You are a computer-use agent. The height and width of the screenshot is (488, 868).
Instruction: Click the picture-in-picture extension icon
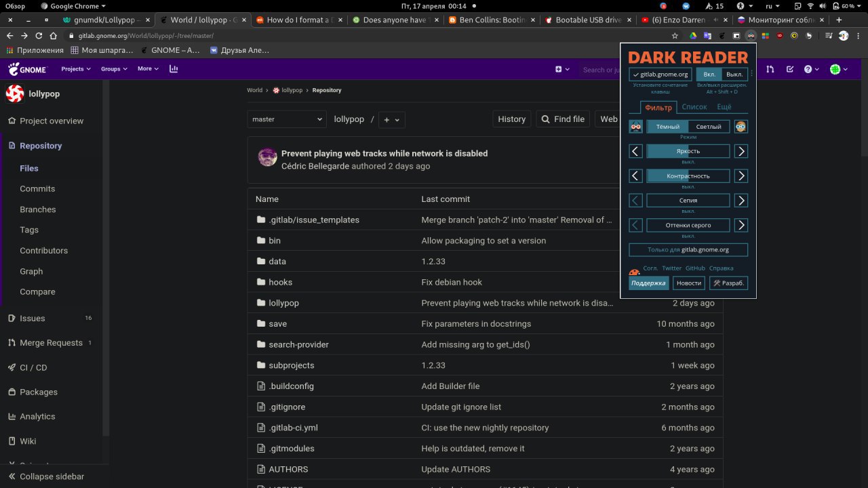[x=736, y=35]
